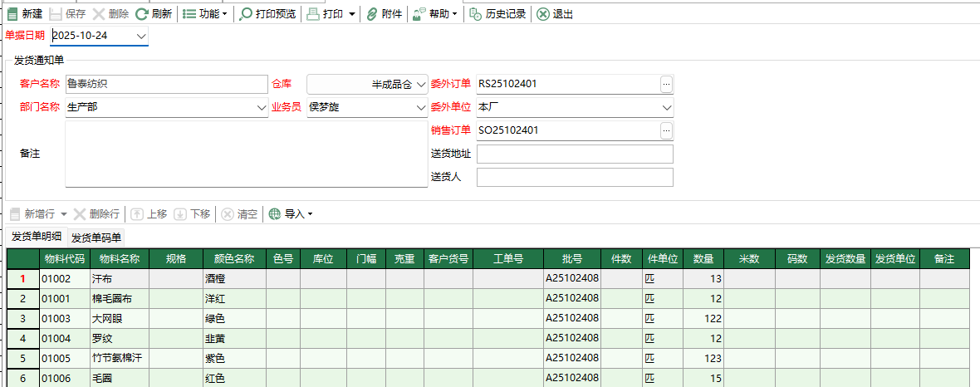Click the 送货地址 input field
The width and height of the screenshot is (980, 387).
575,154
